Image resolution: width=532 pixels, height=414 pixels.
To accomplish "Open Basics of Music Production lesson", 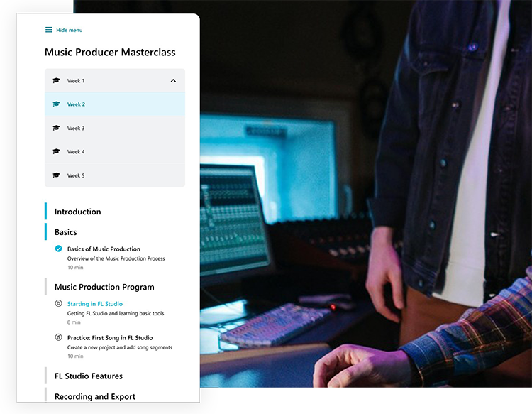I will (x=104, y=249).
